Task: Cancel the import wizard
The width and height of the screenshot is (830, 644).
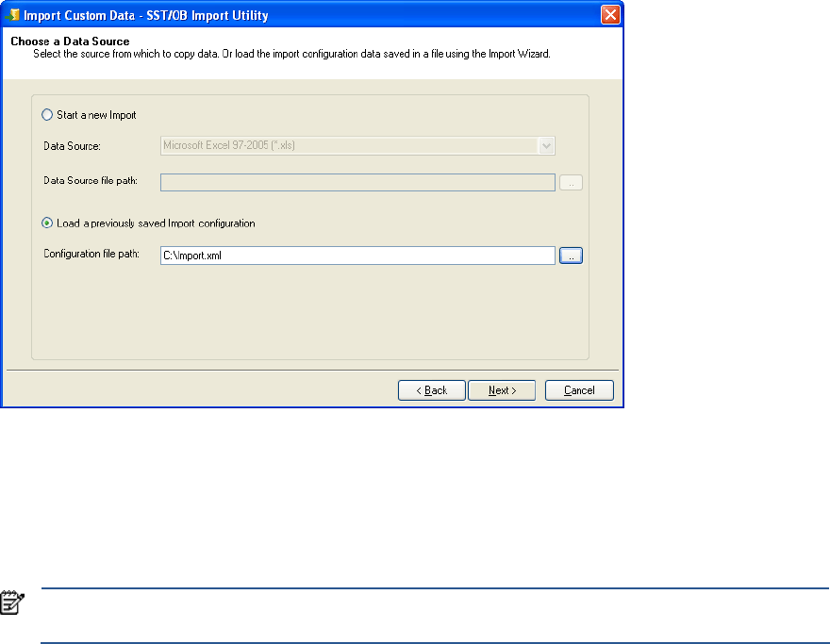Action: point(579,390)
